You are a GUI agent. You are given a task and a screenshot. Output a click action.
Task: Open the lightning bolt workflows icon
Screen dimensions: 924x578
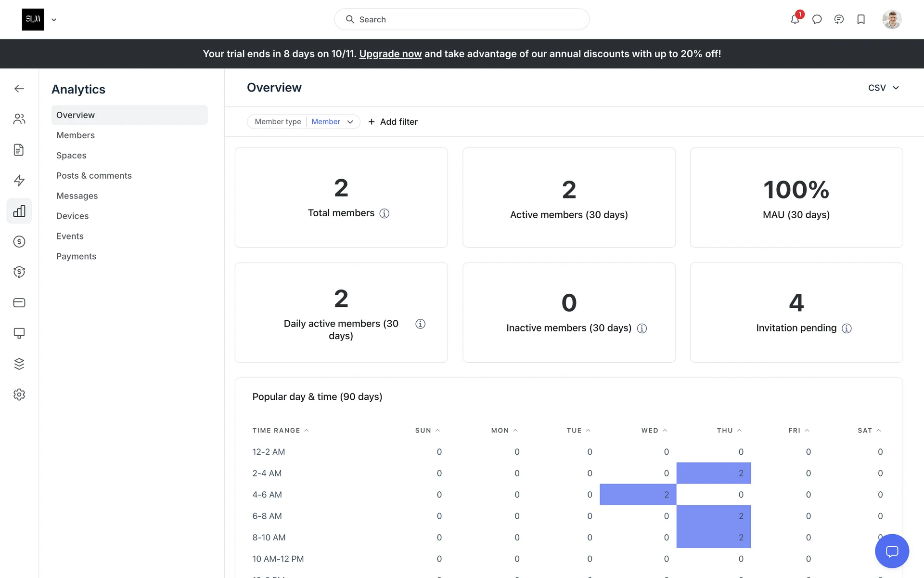coord(19,180)
